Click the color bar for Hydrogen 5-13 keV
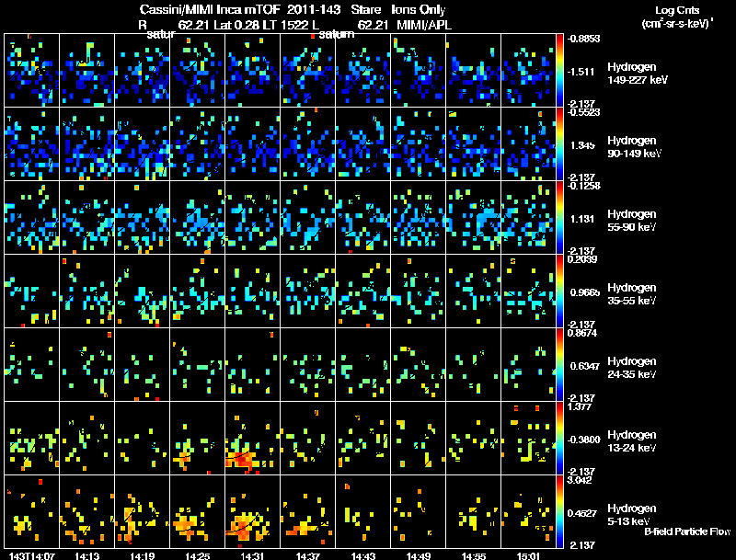This screenshot has width=736, height=560. click(x=559, y=512)
